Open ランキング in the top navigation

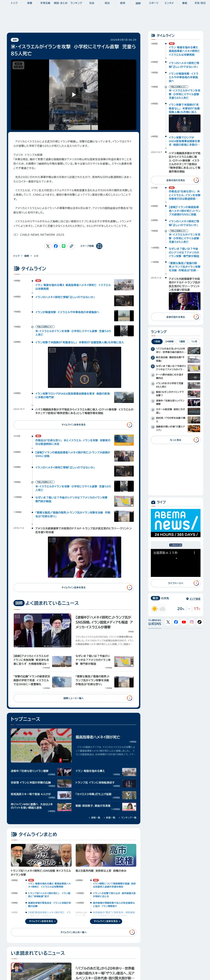(x=76, y=3)
